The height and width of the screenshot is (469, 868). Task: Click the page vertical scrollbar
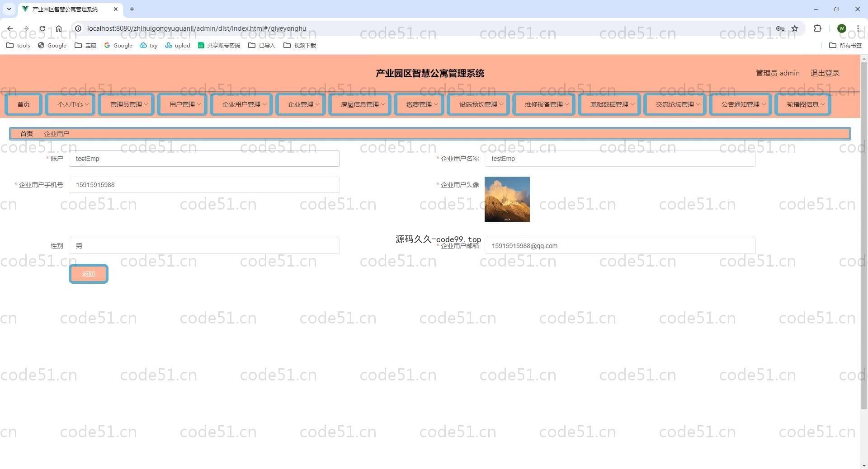864,235
